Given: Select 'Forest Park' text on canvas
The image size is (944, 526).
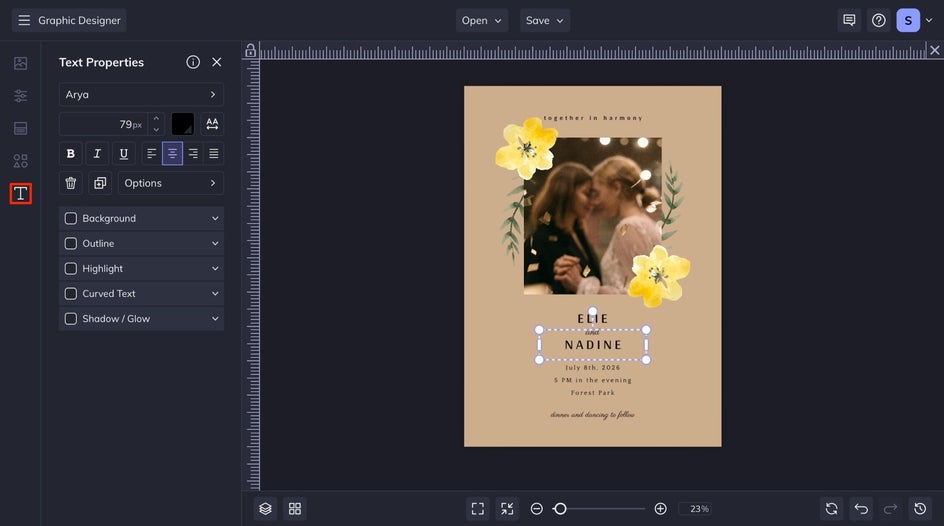Looking at the screenshot, I should point(593,392).
